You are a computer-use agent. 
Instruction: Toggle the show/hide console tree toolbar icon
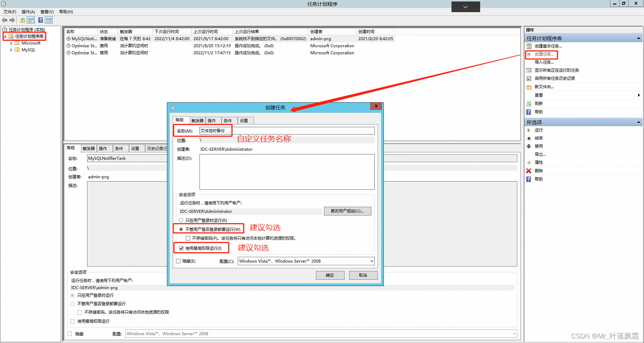point(31,20)
